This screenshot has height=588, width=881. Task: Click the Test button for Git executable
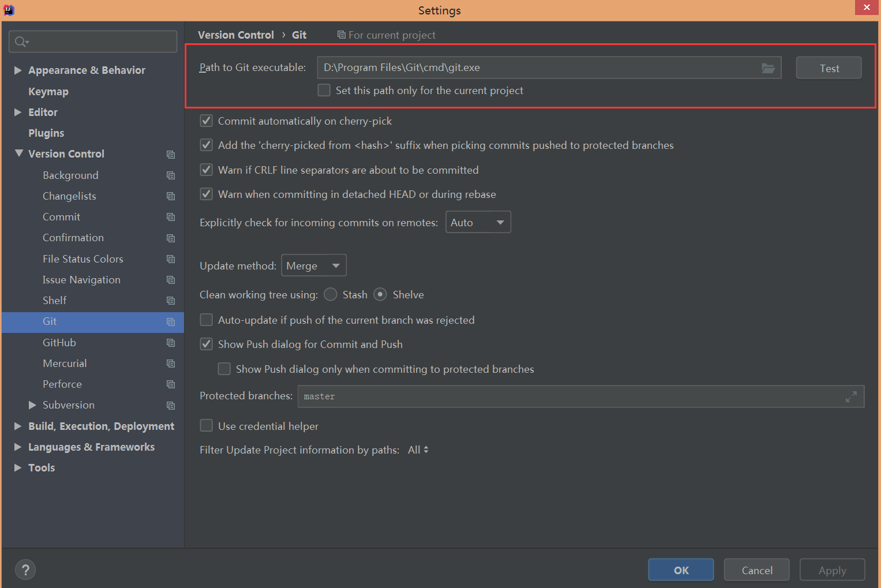tap(829, 68)
